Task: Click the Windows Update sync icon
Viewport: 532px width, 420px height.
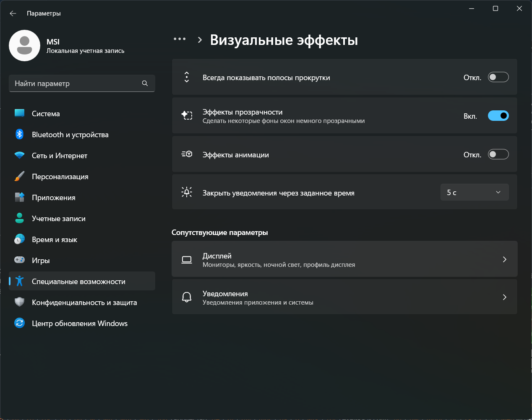Action: point(19,323)
